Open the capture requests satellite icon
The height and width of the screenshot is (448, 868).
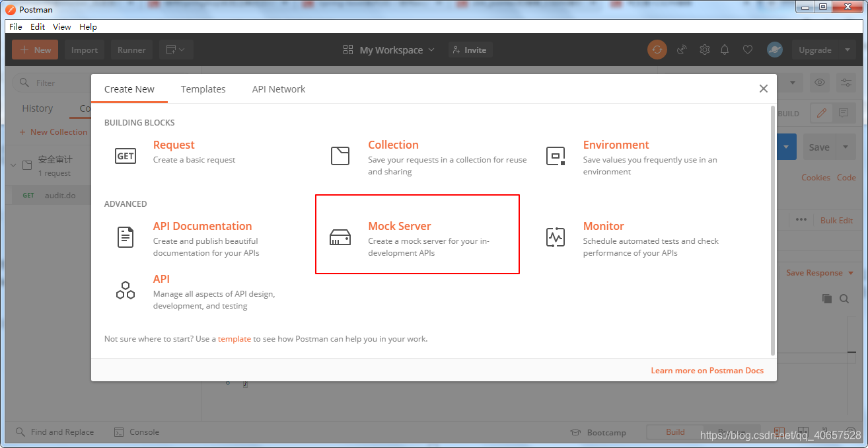(x=682, y=50)
